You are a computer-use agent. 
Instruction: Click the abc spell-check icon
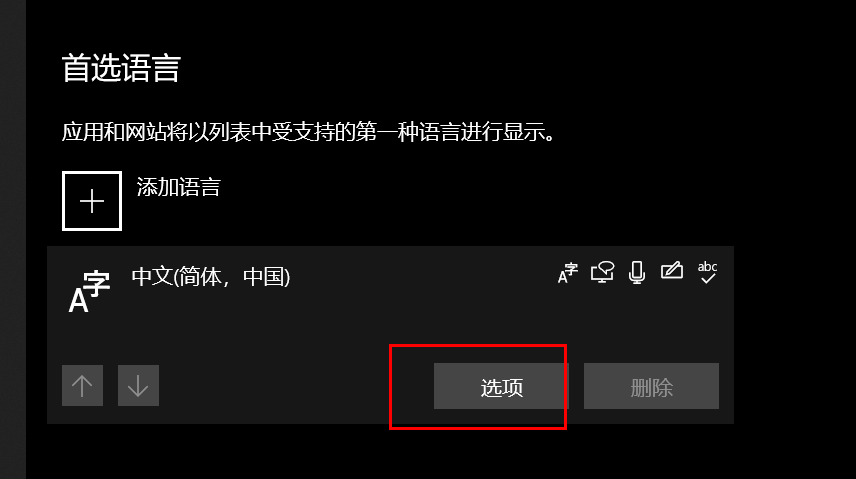(x=708, y=272)
